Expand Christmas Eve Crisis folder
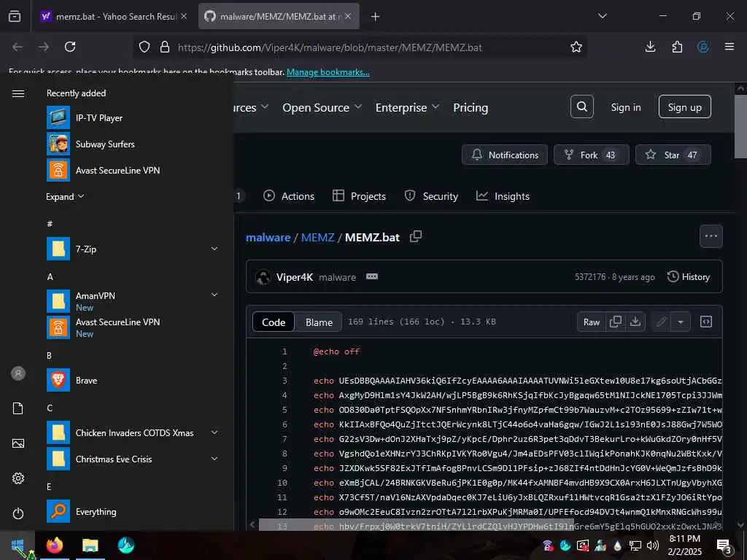Viewport: 747px width, 560px height. pos(214,459)
